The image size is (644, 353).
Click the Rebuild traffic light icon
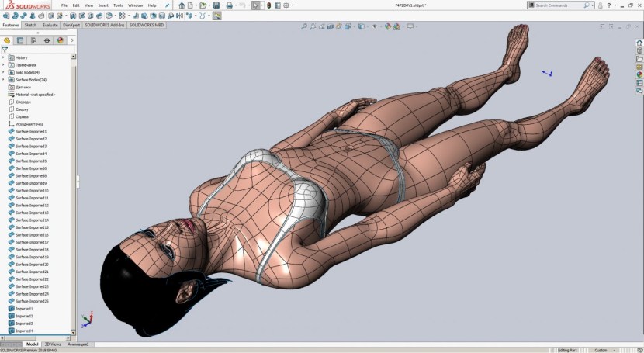269,5
